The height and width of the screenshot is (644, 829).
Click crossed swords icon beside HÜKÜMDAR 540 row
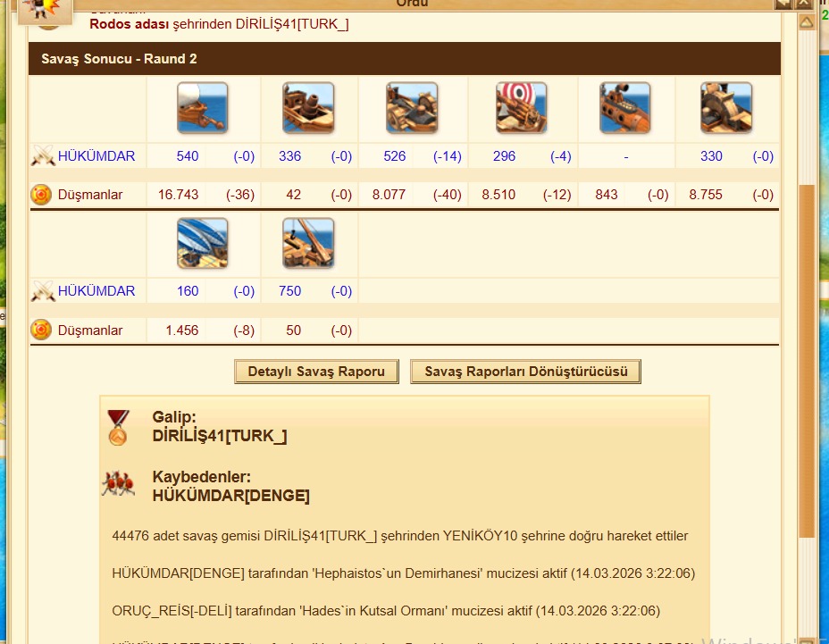tap(42, 156)
